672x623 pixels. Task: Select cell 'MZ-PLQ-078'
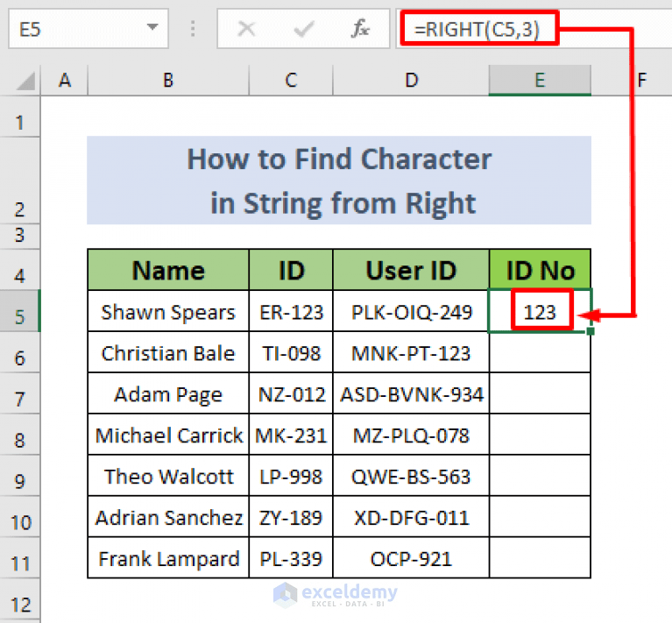411,435
